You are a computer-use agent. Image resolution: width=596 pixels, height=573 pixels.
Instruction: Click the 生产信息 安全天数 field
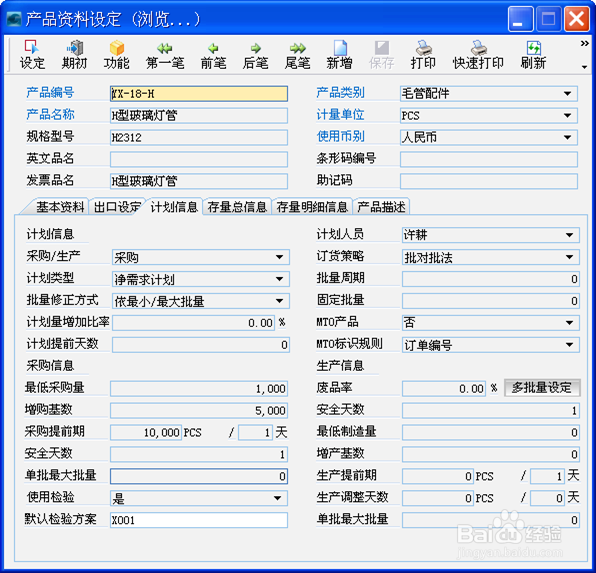[491, 411]
